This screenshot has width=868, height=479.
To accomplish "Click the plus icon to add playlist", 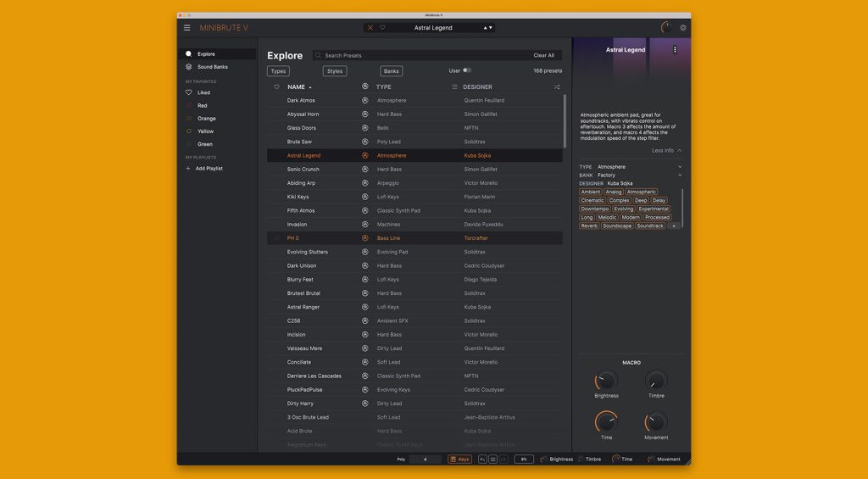I will point(188,169).
